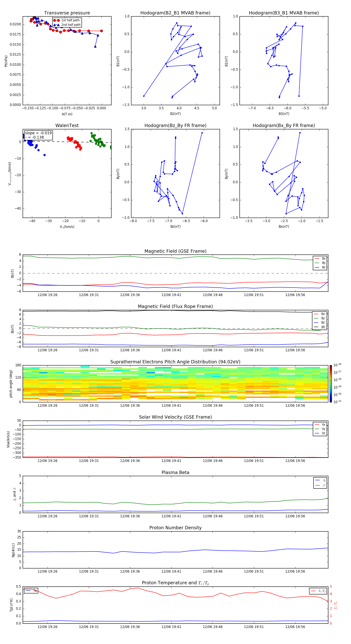This screenshot has height=644, width=351.
Task: Click the 'Proton Temperature and Te/Tp' title
Action: pos(175,583)
